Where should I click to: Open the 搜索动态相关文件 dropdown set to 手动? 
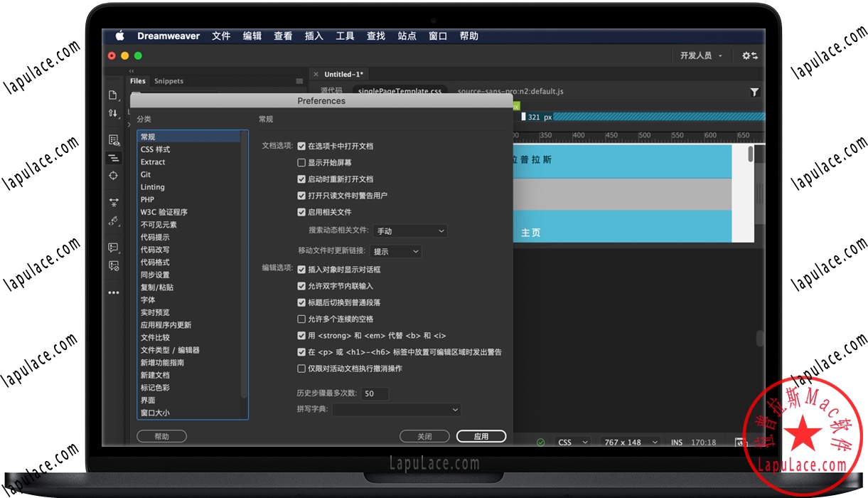click(x=410, y=231)
